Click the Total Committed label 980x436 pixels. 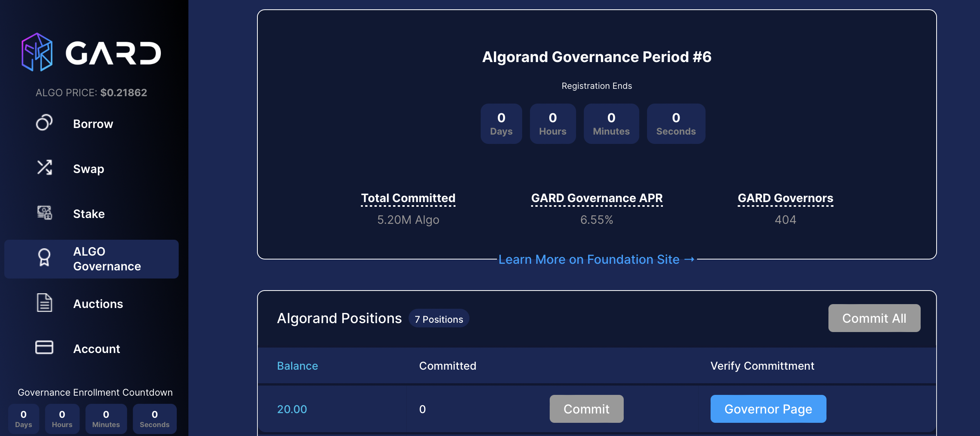(x=408, y=198)
